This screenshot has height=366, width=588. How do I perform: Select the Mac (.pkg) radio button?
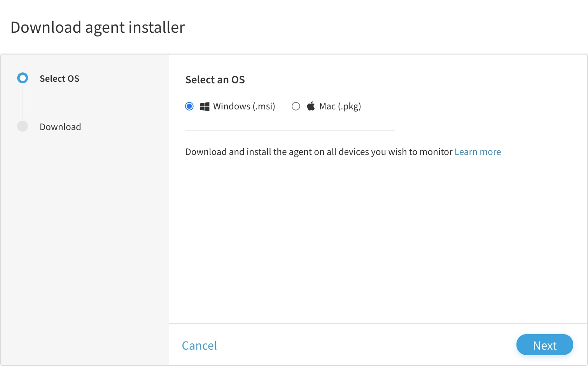296,106
